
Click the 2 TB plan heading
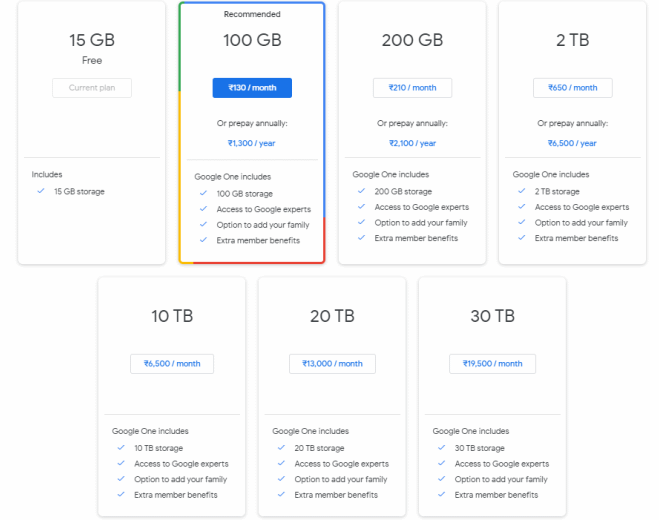click(x=572, y=40)
